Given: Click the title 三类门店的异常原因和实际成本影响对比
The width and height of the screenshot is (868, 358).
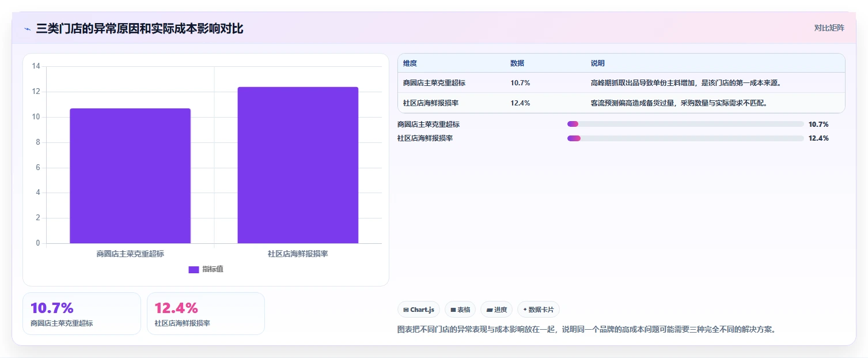Looking at the screenshot, I should (140, 29).
